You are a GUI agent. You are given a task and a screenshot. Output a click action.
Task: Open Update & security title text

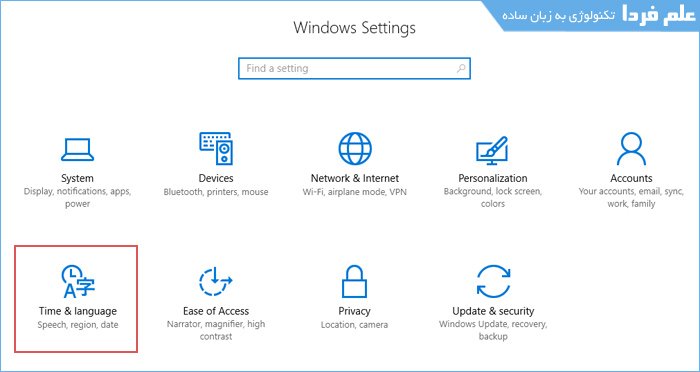(x=493, y=311)
